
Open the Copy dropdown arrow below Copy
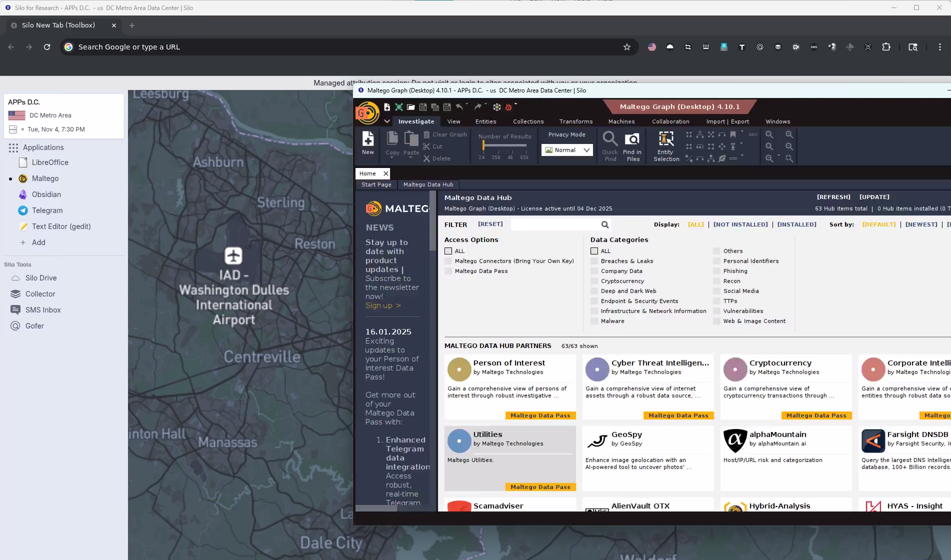[392, 158]
